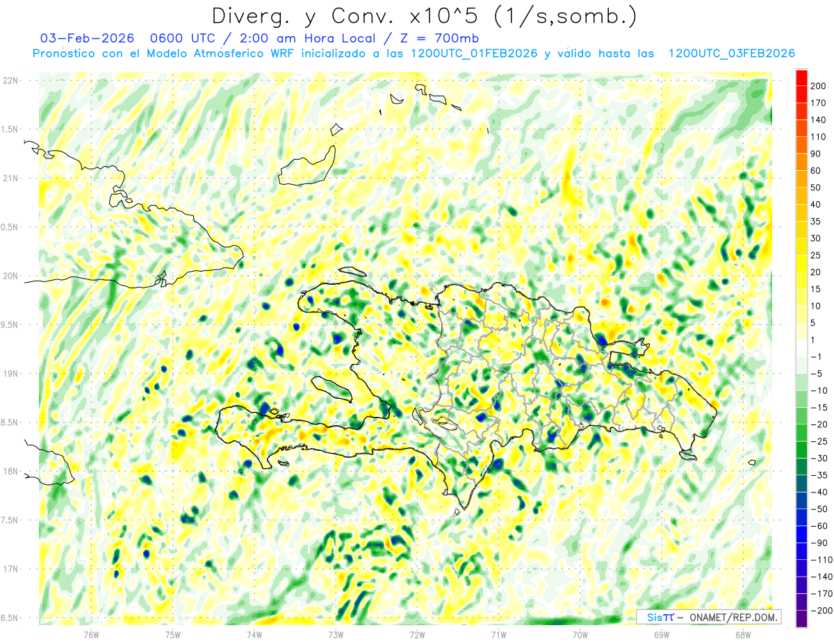Click the "20N" latitude label
Screen dimensions: 834x644
[10, 276]
